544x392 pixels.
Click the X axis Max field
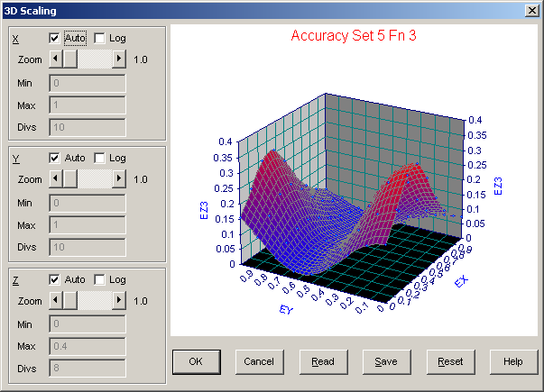(x=88, y=105)
